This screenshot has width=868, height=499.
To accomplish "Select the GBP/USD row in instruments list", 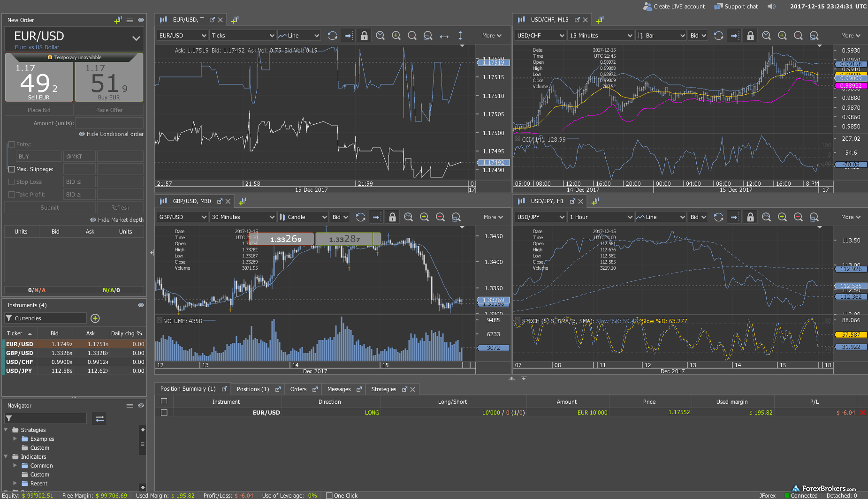I will [20, 353].
